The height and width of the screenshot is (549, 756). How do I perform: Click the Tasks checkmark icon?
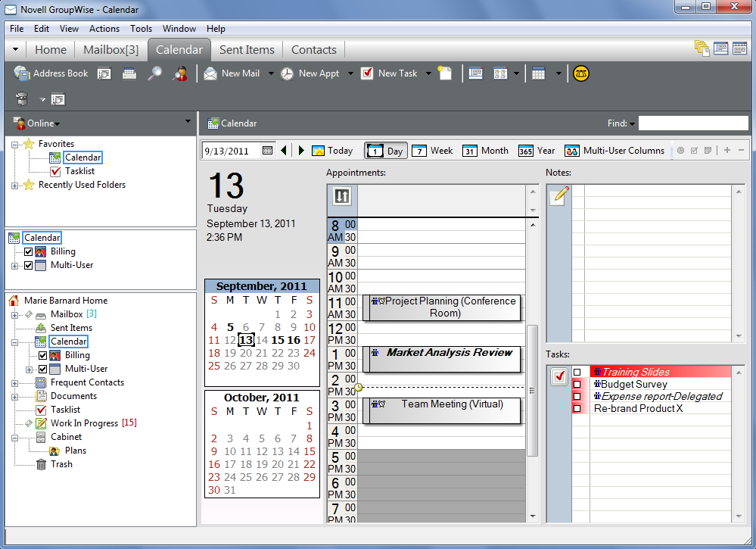point(559,376)
